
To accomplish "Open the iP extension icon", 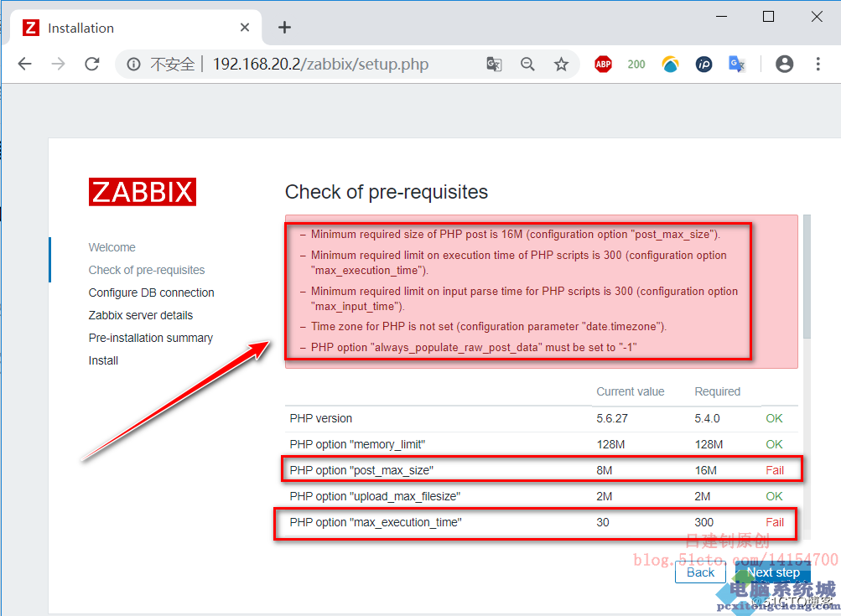I will (x=703, y=65).
